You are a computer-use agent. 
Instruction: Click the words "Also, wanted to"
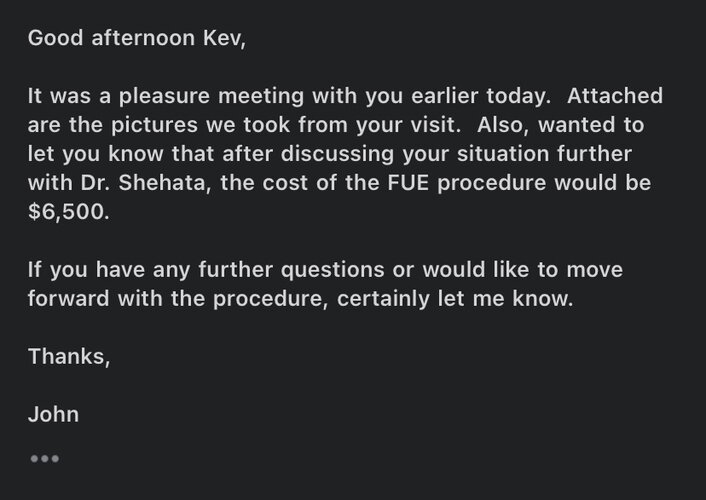point(561,125)
